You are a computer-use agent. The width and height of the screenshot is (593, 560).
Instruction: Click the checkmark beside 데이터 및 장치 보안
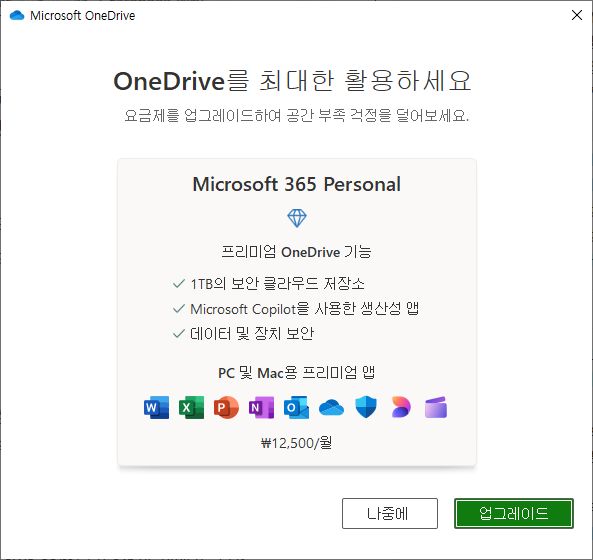179,334
